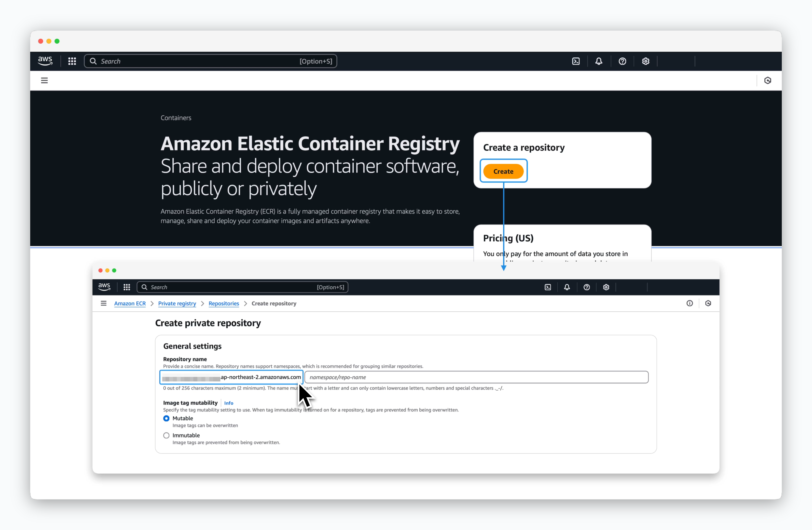Open notifications bell in the Create repository window
This screenshot has height=530, width=812.
point(567,287)
